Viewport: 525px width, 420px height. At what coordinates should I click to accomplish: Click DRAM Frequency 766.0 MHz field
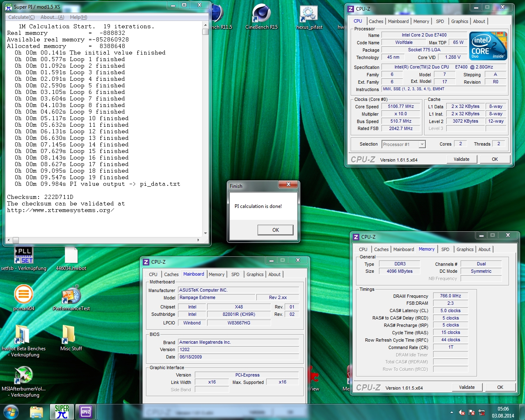pos(450,296)
